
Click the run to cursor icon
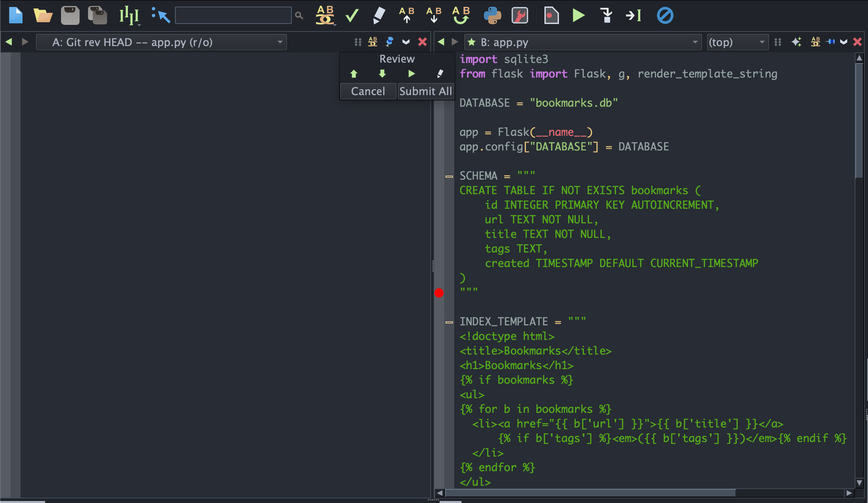(633, 16)
